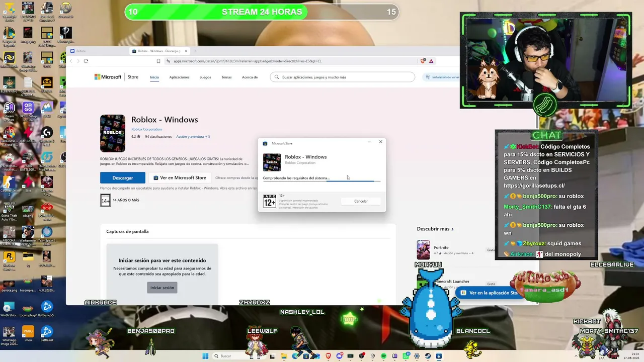Screen dimensions: 644x362
Task: Click Iniciar sesión button under screenshots
Action: (x=162, y=288)
